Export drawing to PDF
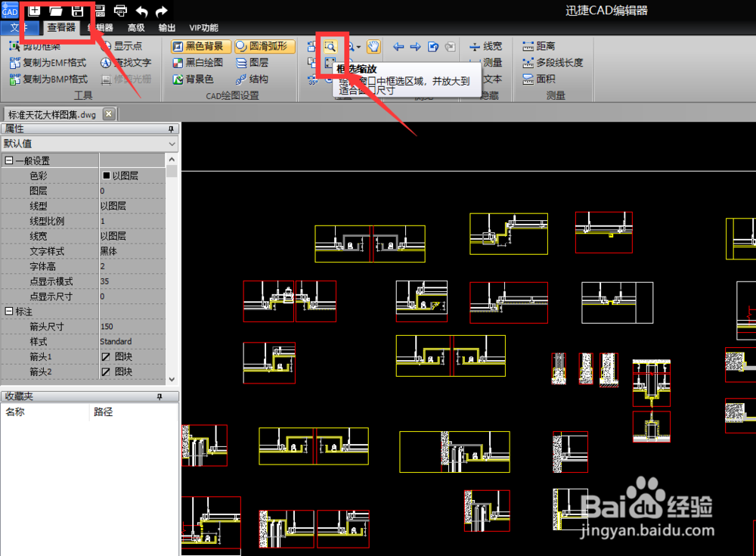Screen dimensions: 756x556 click(100, 11)
